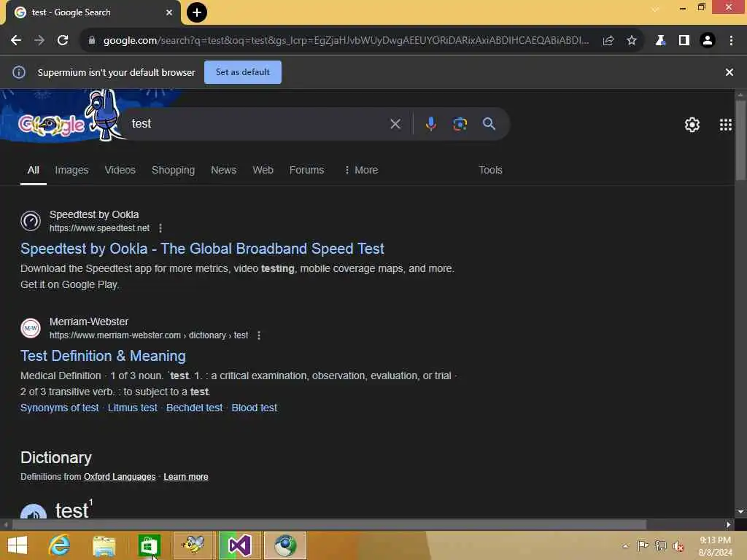Open a new browser tab
Screen dimensions: 747x560
[197, 12]
